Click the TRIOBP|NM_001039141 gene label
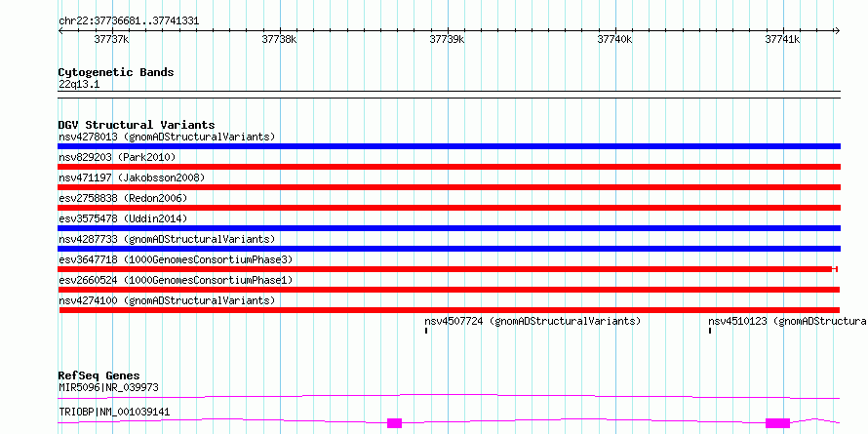This screenshot has width=868, height=434. pyautogui.click(x=114, y=412)
